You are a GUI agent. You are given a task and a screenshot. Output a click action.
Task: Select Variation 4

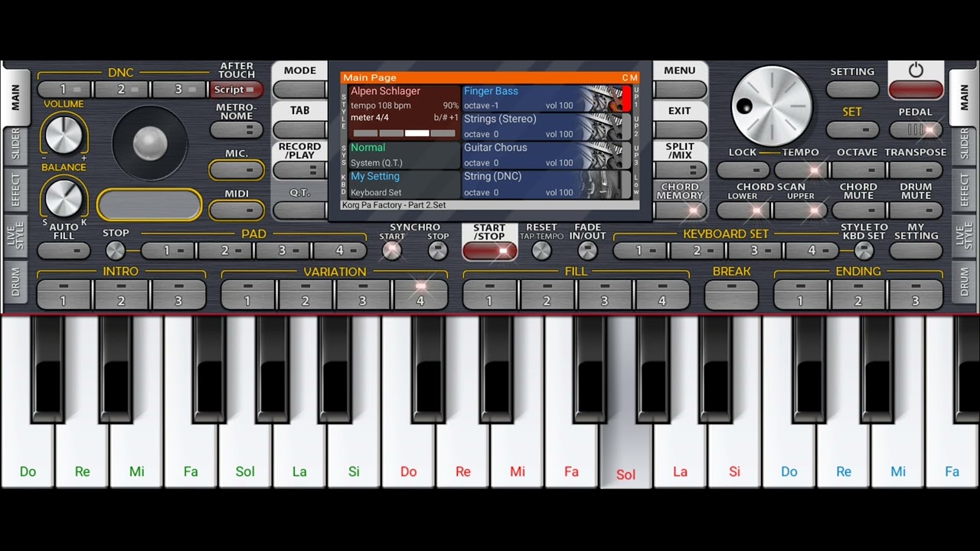click(x=420, y=295)
